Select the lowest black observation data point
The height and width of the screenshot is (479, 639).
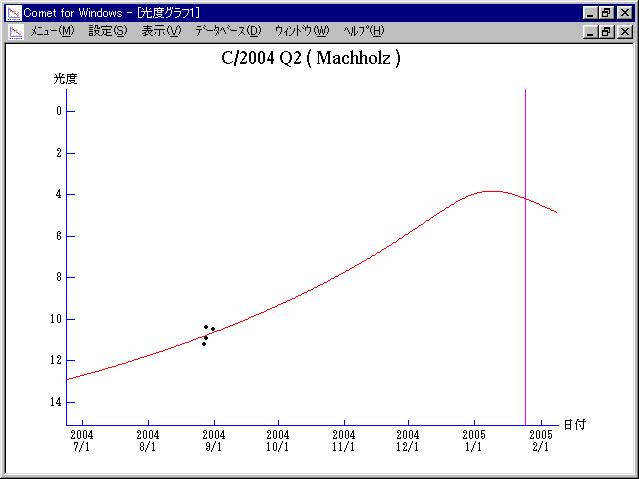tap(204, 343)
